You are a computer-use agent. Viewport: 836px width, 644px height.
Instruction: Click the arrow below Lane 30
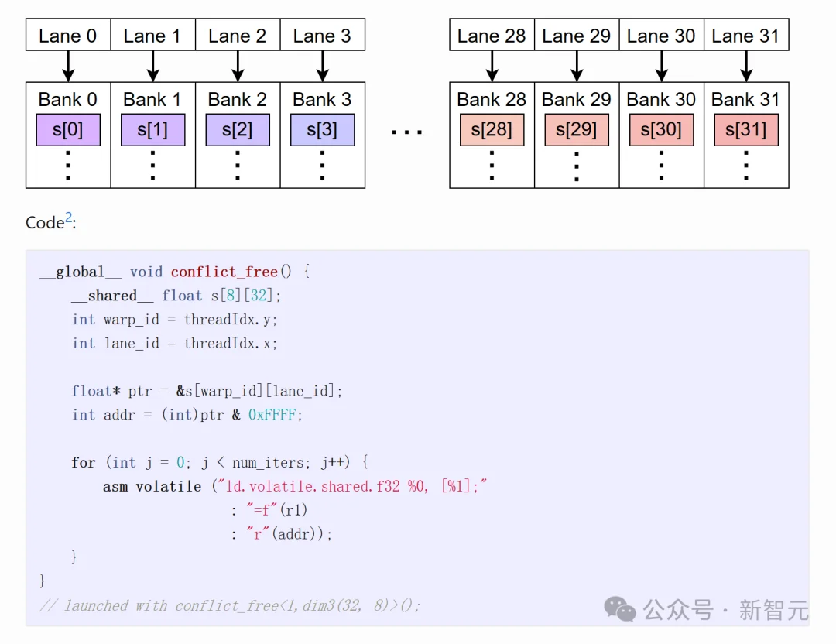(x=661, y=67)
